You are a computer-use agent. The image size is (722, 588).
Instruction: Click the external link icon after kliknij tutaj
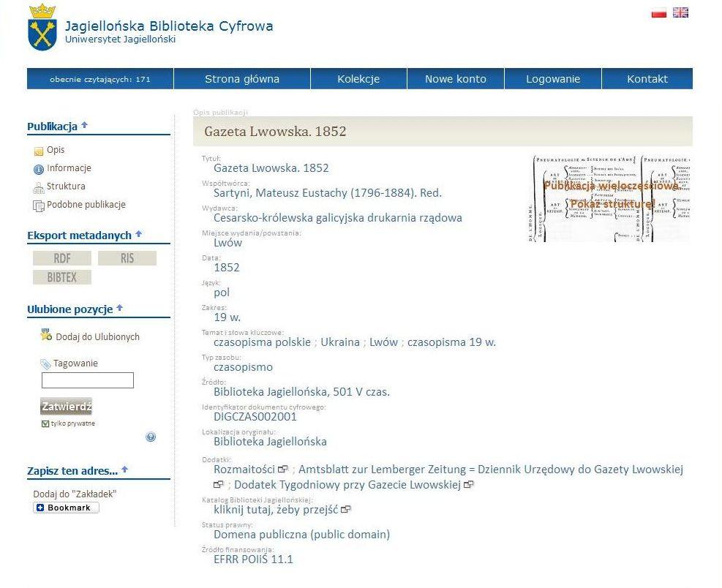point(346,509)
